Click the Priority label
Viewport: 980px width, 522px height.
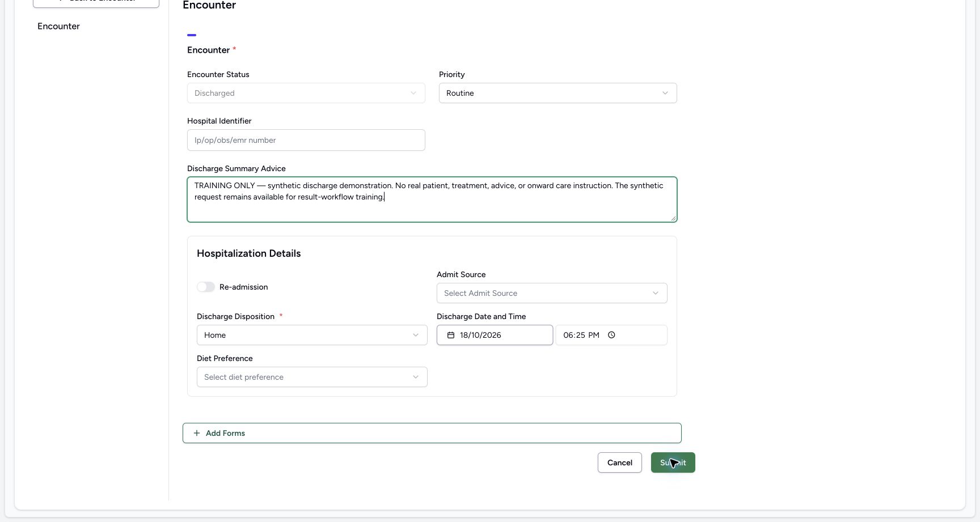click(x=452, y=74)
